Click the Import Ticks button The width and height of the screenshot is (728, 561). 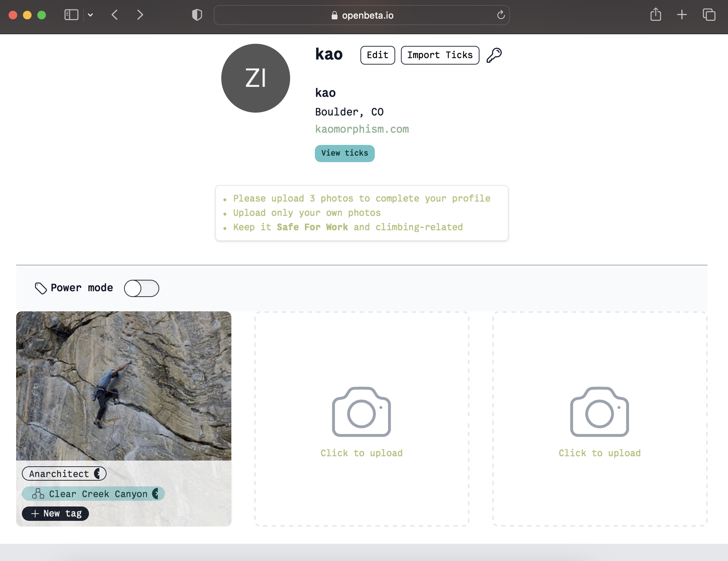tap(440, 55)
